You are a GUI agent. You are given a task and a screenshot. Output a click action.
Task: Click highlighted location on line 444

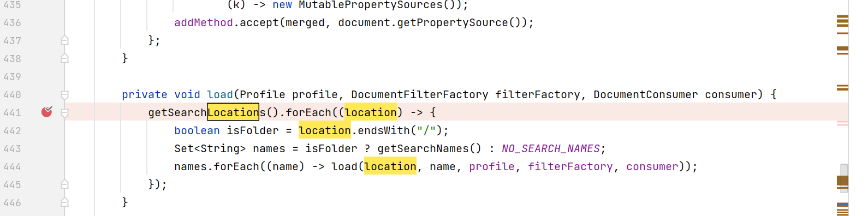(390, 166)
